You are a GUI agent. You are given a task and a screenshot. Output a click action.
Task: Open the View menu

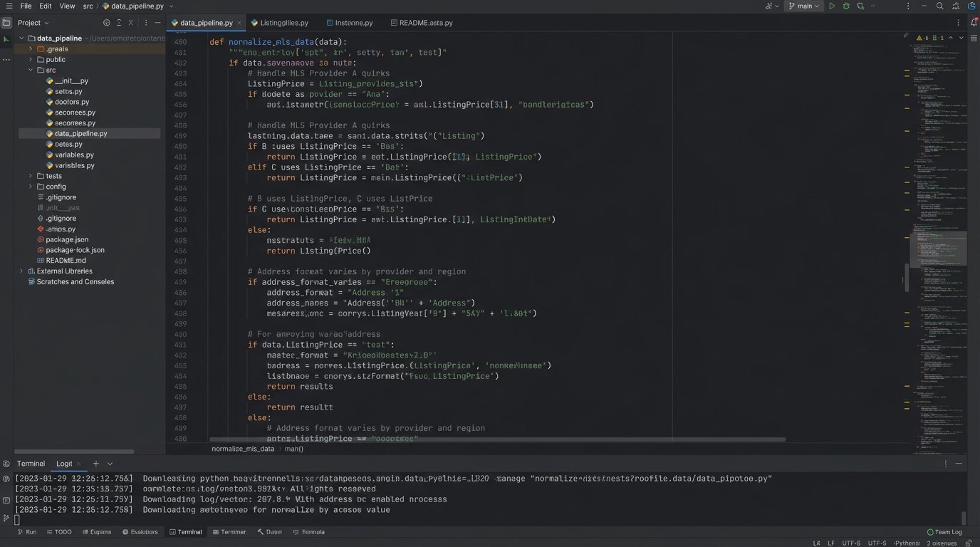pos(67,6)
